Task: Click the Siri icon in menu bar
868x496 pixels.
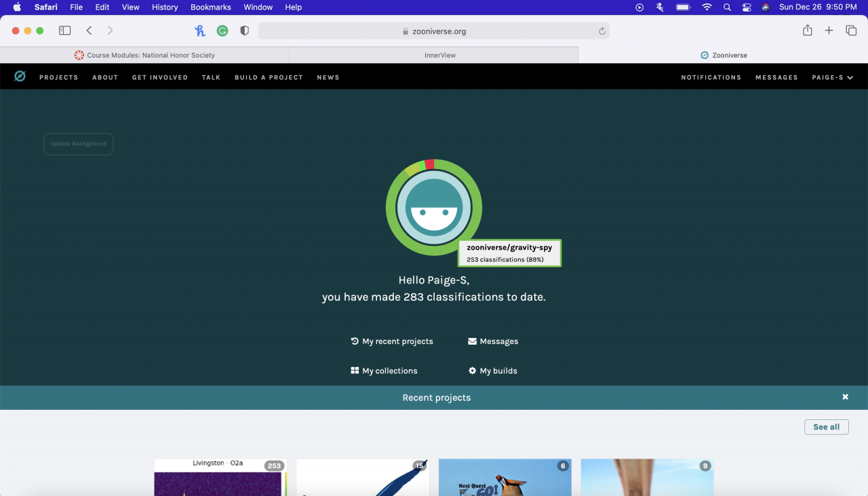Action: click(x=766, y=7)
